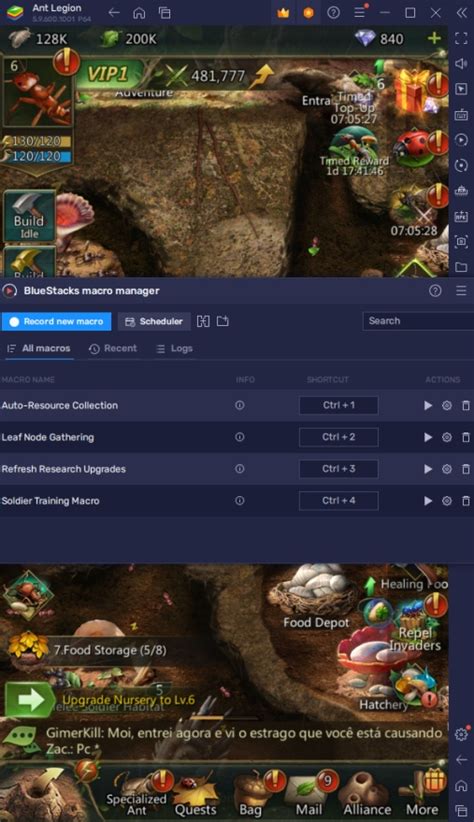Image resolution: width=474 pixels, height=822 pixels.
Task: Open the Specialized Ant menu
Action: [x=137, y=793]
